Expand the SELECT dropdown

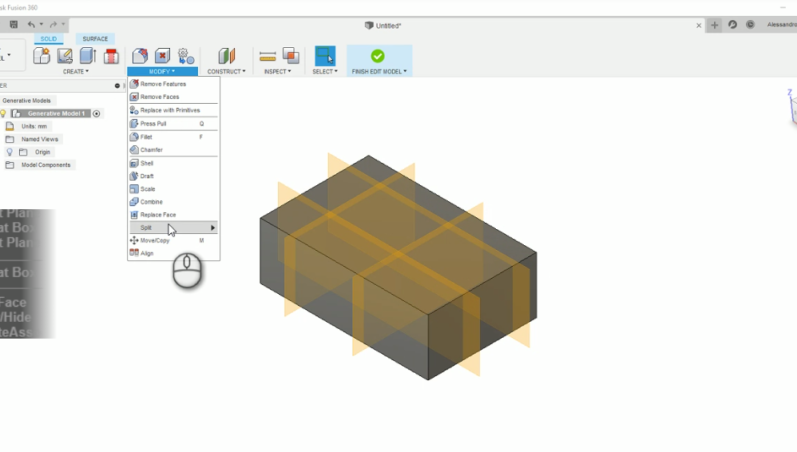pyautogui.click(x=325, y=72)
